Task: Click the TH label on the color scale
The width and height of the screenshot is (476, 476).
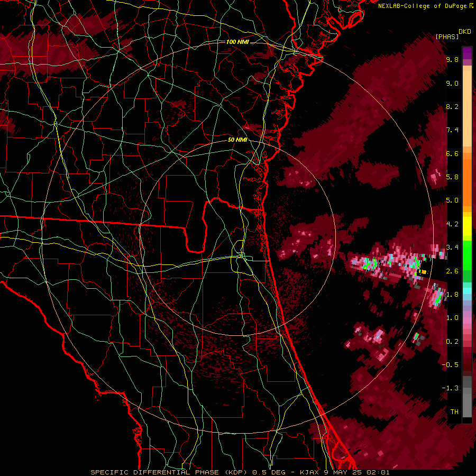Action: (x=454, y=412)
